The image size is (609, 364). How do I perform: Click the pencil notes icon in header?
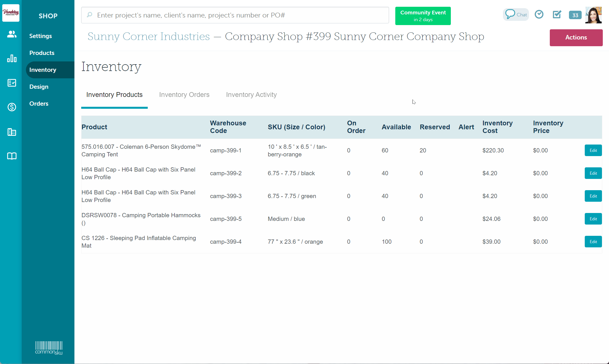click(x=557, y=14)
